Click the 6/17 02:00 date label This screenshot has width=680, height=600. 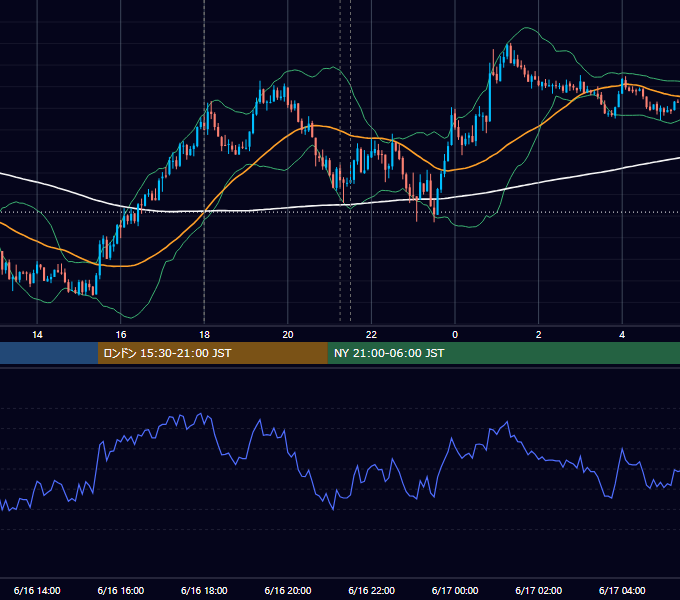pos(539,590)
